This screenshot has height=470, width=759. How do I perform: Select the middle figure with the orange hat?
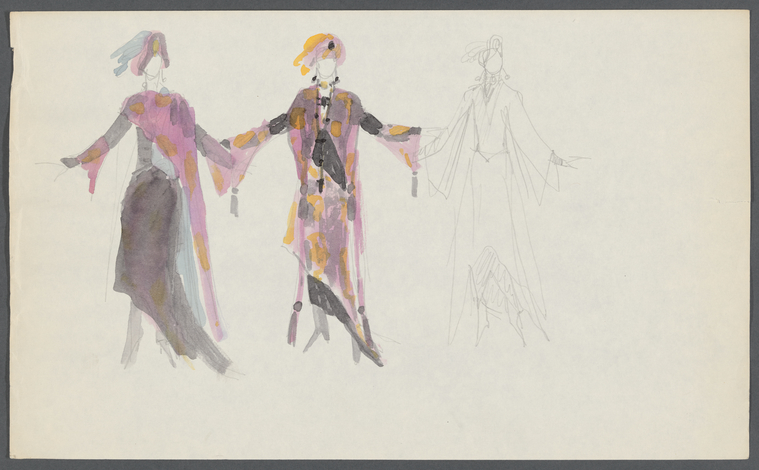[324, 198]
